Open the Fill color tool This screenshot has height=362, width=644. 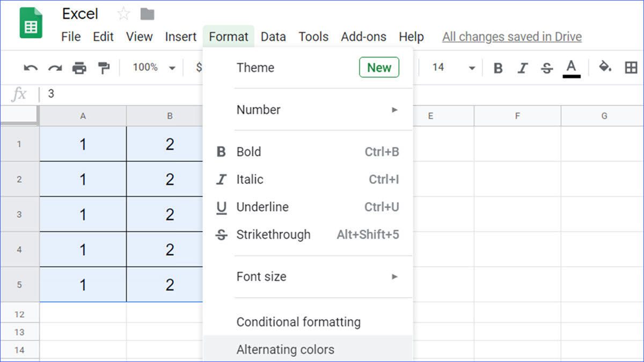(x=604, y=68)
